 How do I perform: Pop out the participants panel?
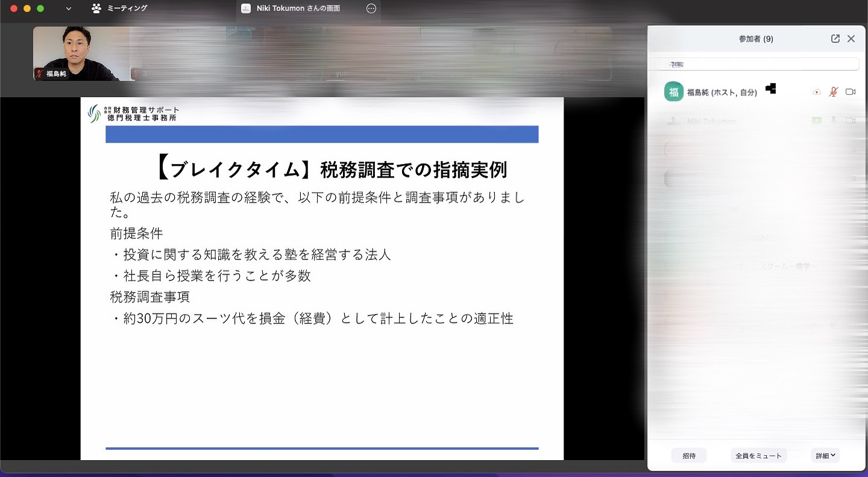click(835, 39)
